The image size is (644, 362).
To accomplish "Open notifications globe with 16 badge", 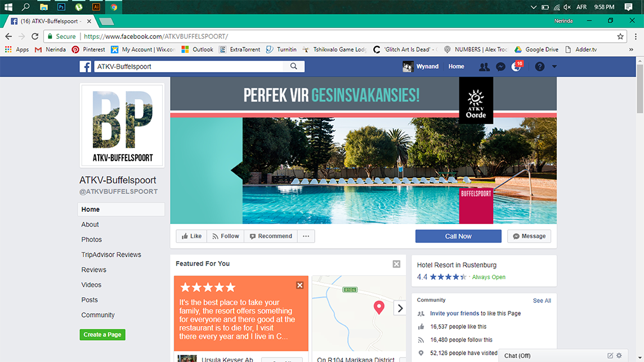I will click(x=516, y=66).
